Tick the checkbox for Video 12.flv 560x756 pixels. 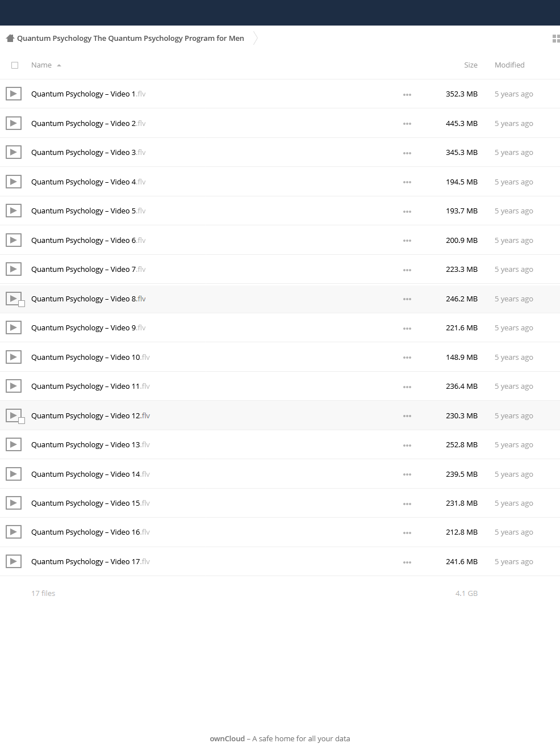22,421
